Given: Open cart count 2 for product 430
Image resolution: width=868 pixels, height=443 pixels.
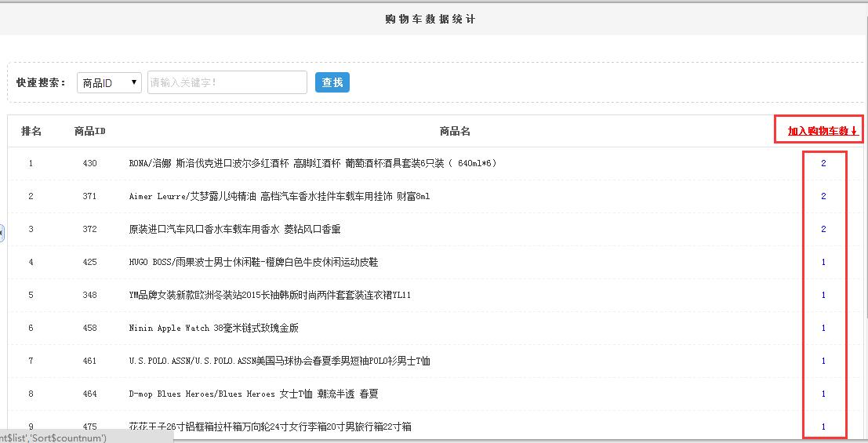Looking at the screenshot, I should pyautogui.click(x=824, y=163).
